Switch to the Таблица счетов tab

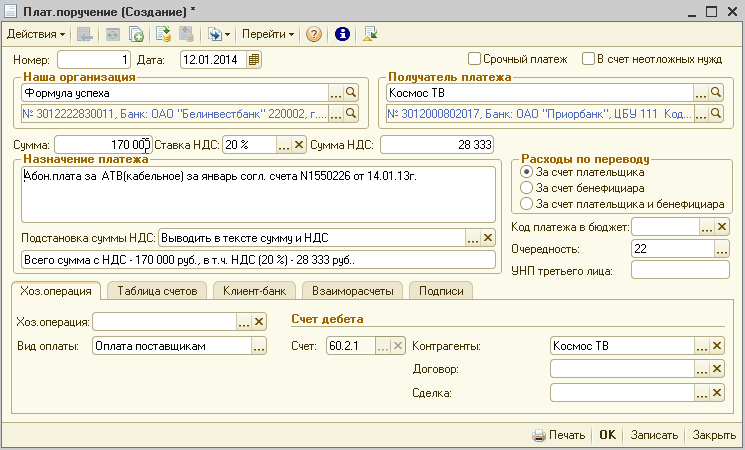157,291
